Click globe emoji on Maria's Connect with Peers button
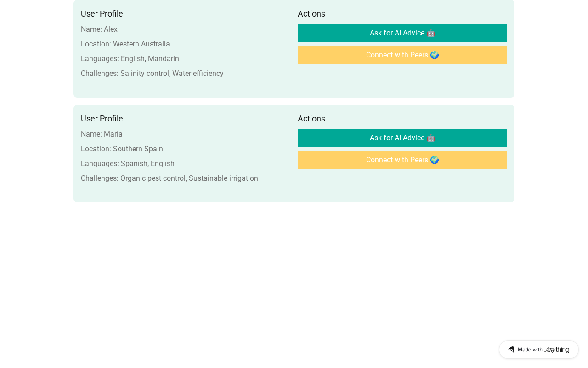The width and height of the screenshot is (588, 368). [435, 160]
